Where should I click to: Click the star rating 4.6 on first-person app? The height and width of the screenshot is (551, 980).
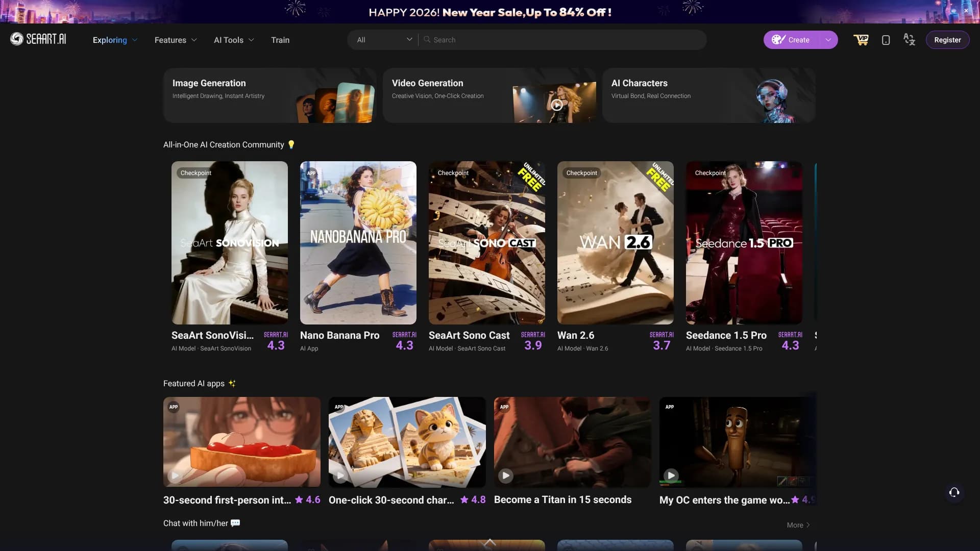pos(308,500)
